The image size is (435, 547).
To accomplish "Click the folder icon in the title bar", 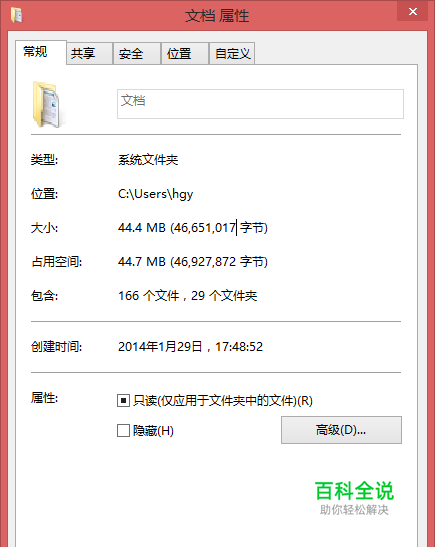I will 16,15.
